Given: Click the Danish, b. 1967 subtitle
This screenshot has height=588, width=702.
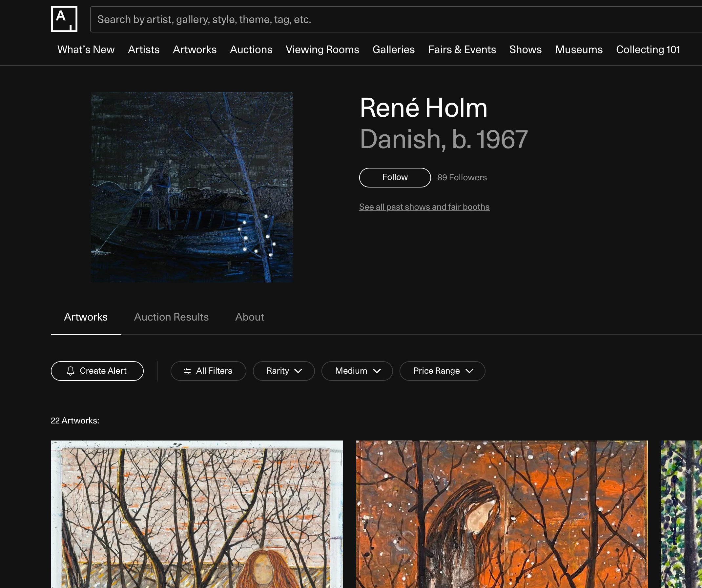Looking at the screenshot, I should coord(444,139).
